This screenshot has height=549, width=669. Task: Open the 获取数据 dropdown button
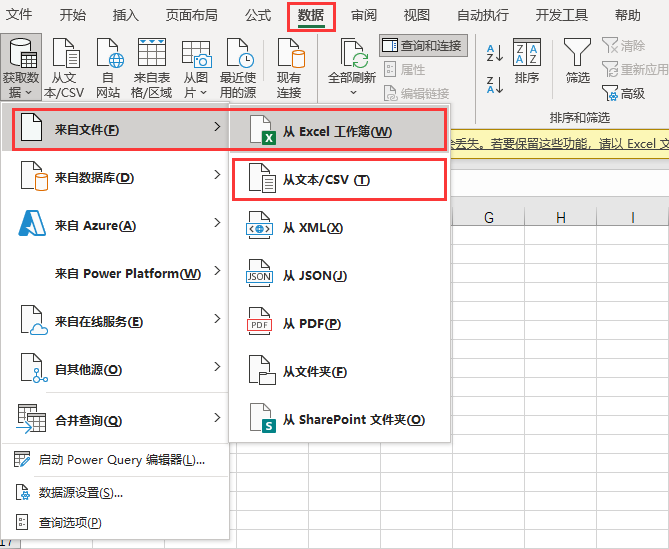[x=21, y=67]
